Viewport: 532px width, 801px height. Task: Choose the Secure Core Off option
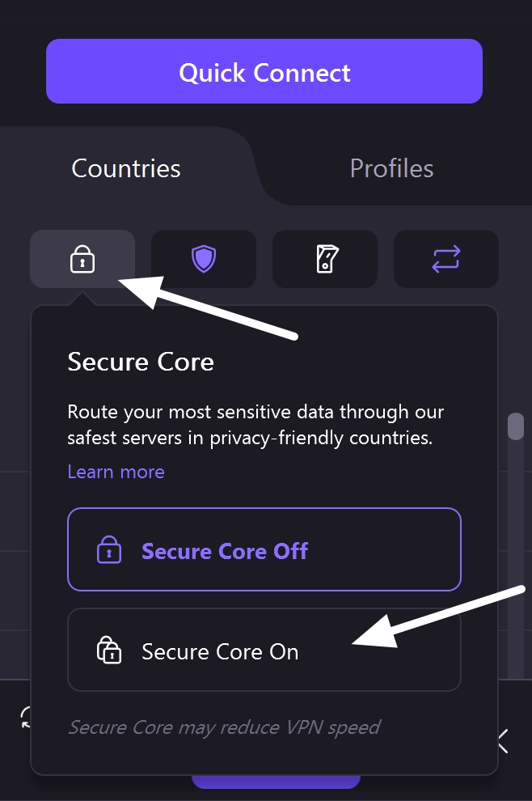264,550
